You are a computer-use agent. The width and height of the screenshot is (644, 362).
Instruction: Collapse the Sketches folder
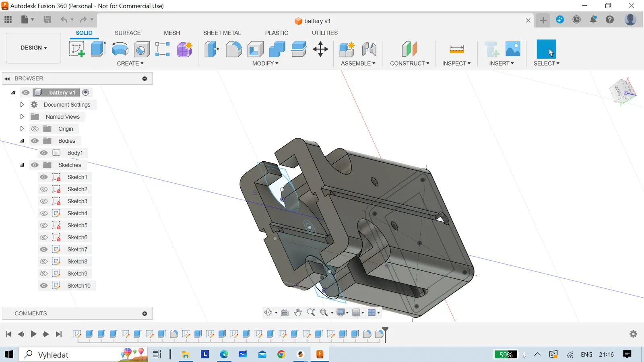[x=22, y=165]
